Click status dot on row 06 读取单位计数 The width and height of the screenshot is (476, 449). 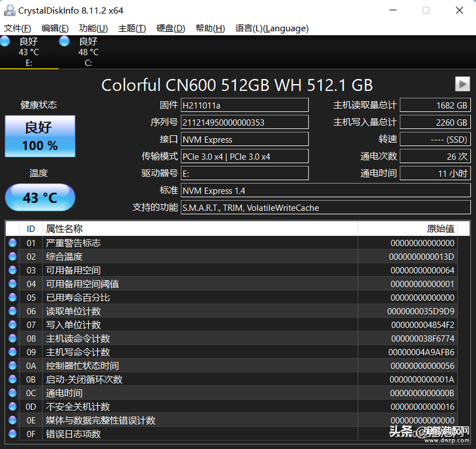[x=12, y=311]
